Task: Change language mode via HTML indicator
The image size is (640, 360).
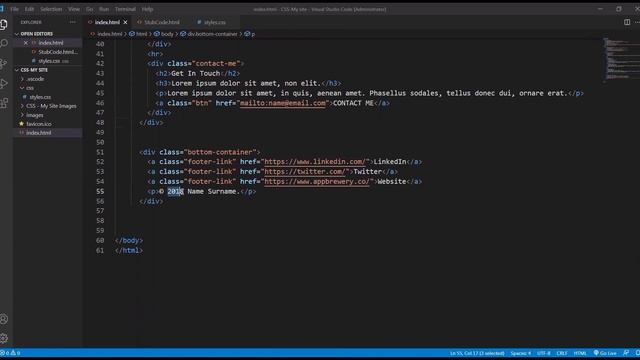Action: click(580, 353)
